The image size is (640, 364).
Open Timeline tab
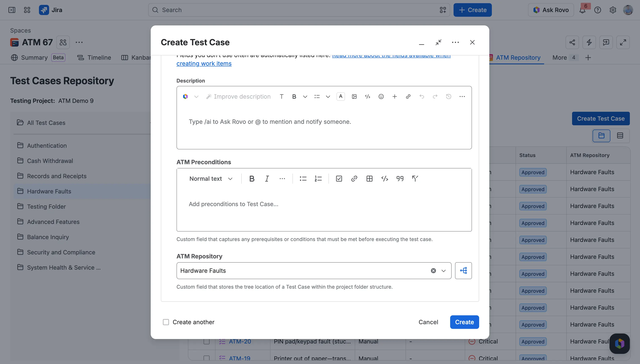(x=94, y=58)
